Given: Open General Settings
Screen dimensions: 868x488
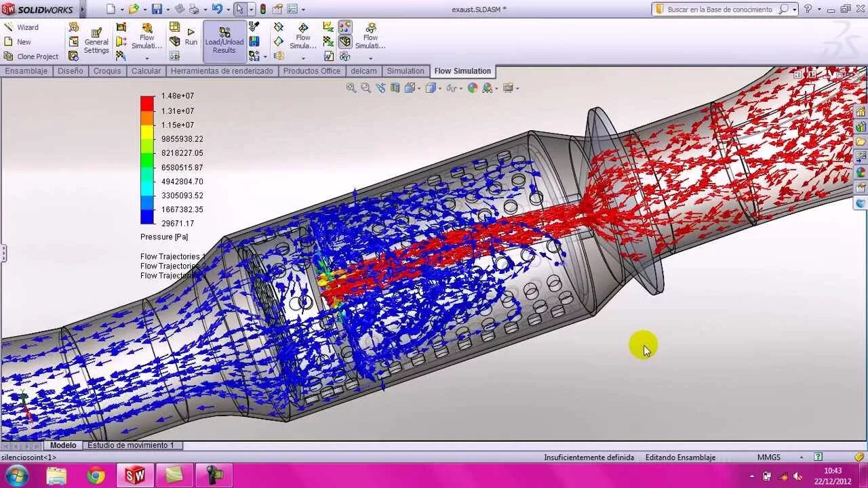Looking at the screenshot, I should pos(96,41).
